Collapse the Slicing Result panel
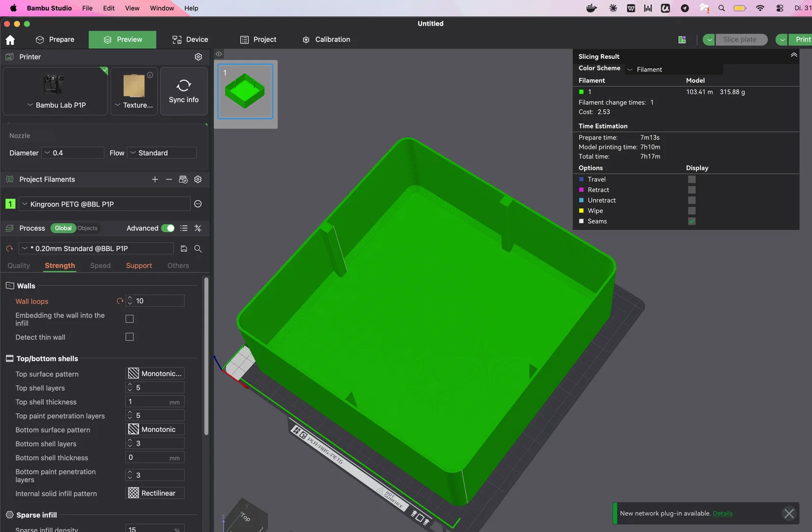Image resolution: width=812 pixels, height=532 pixels. 794,55
